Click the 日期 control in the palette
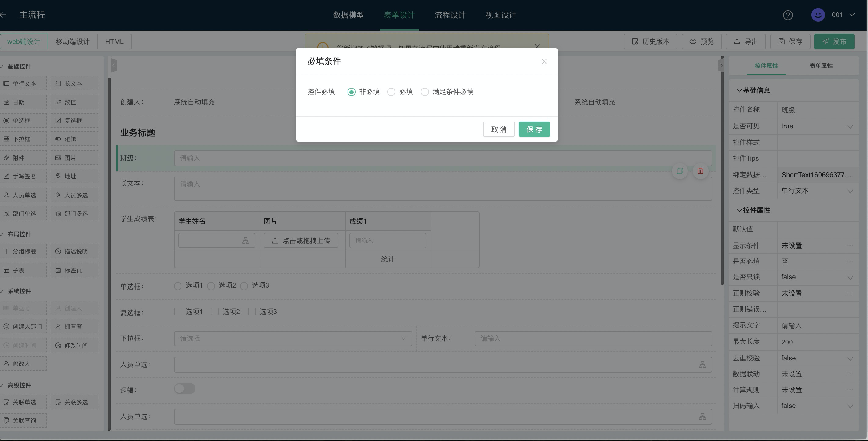The height and width of the screenshot is (441, 868). point(23,102)
